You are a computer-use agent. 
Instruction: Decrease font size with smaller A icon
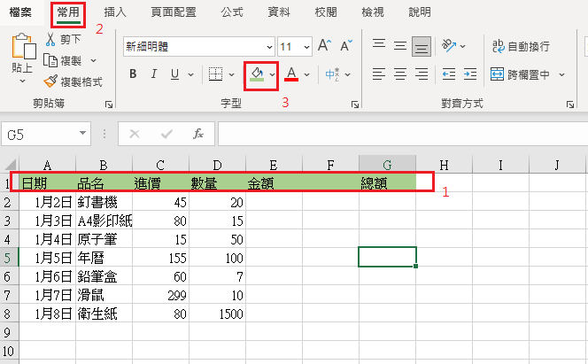pyautogui.click(x=346, y=45)
